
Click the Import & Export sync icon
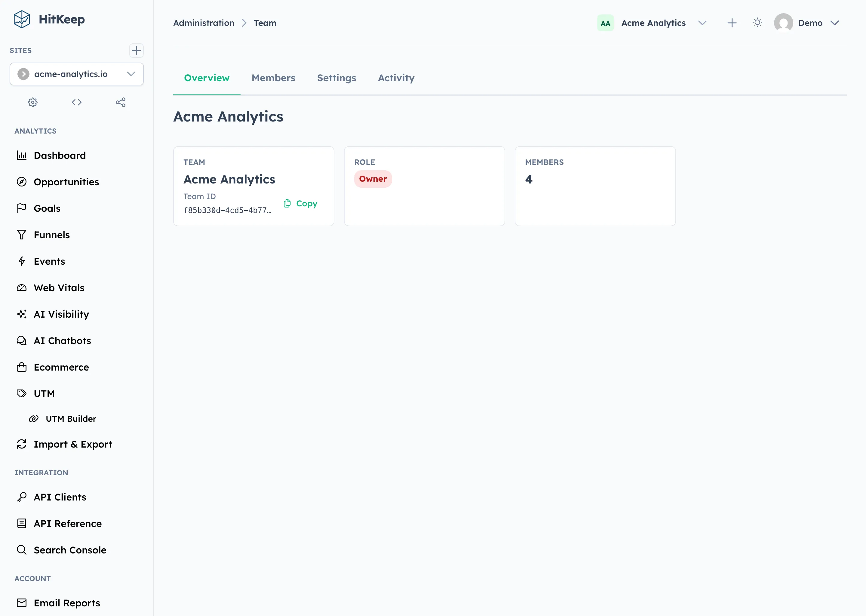22,444
